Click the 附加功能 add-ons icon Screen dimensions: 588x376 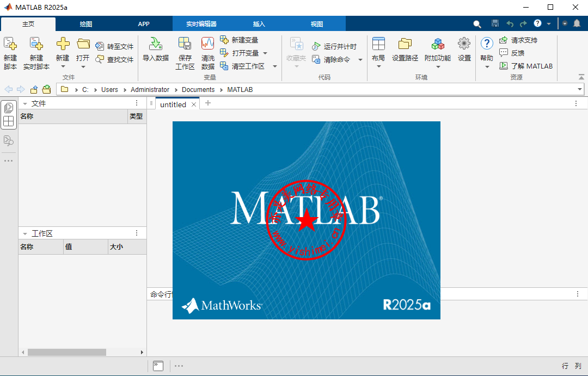(x=438, y=44)
